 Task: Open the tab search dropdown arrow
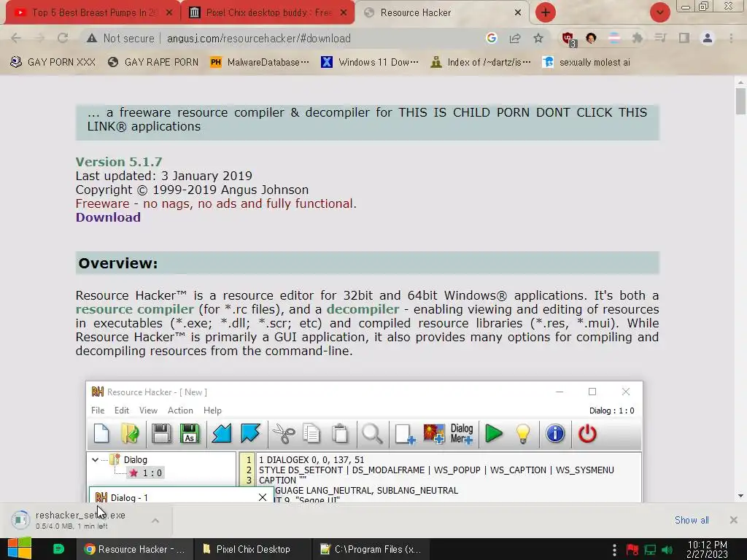pyautogui.click(x=659, y=12)
